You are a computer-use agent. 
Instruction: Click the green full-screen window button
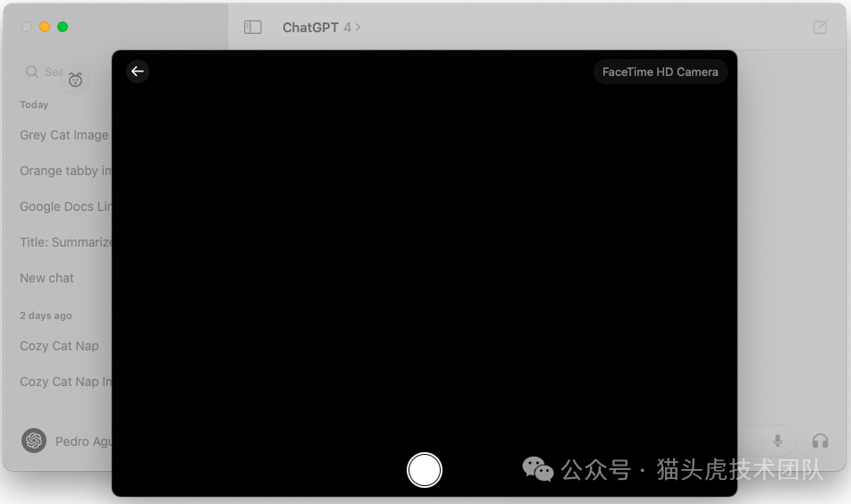tap(63, 27)
